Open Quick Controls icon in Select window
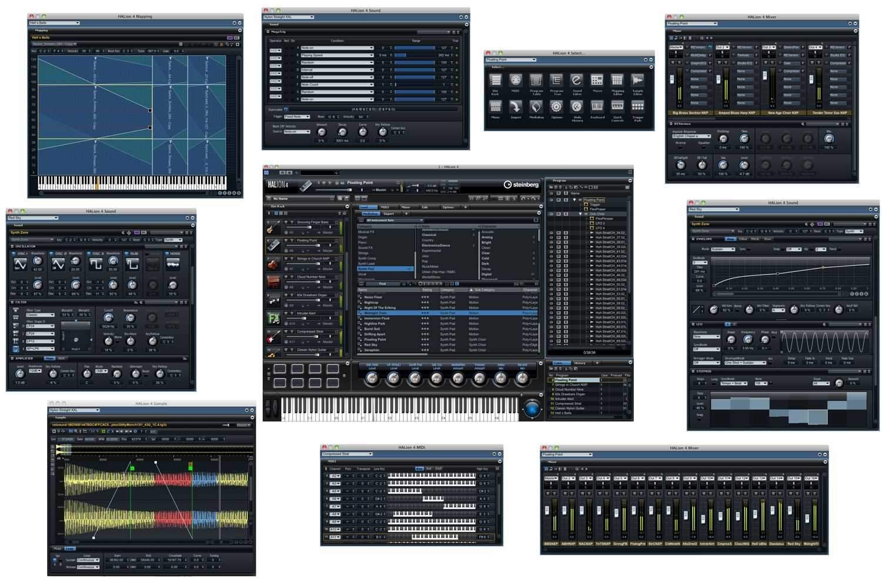 coord(617,106)
